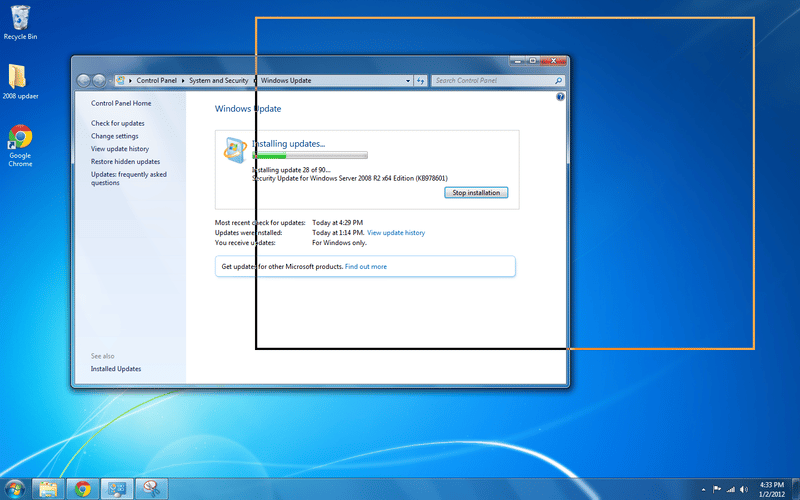Select Google Chrome desktop shortcut

click(x=20, y=146)
